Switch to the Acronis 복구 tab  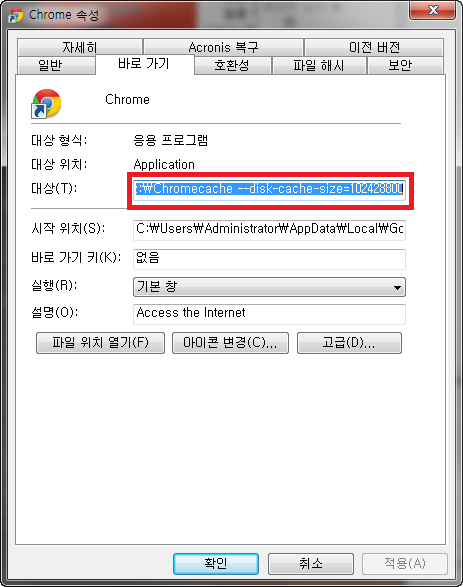click(x=223, y=47)
